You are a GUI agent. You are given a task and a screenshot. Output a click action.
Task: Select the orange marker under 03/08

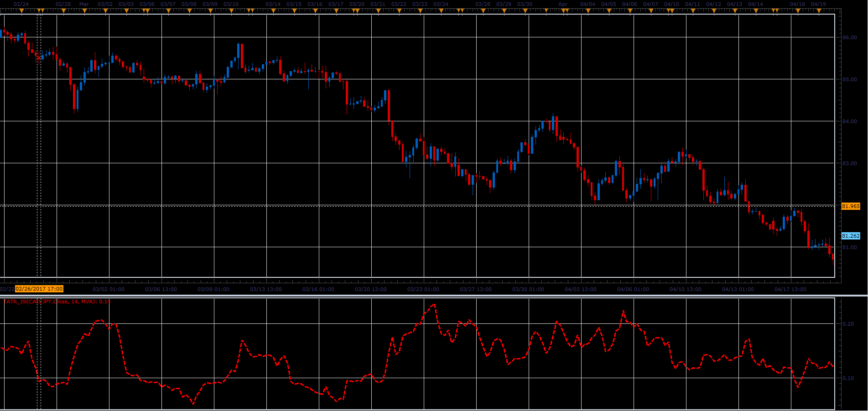[189, 10]
